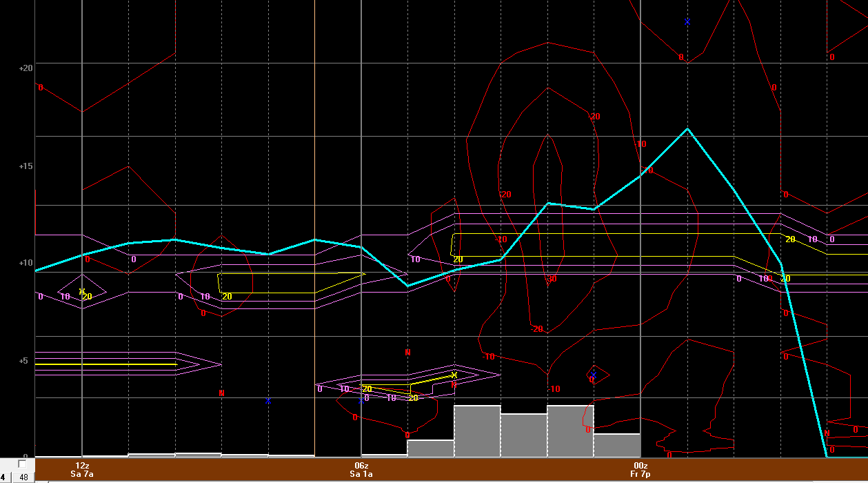
Task: Select the 06z Sa 1a time label
Action: click(361, 470)
